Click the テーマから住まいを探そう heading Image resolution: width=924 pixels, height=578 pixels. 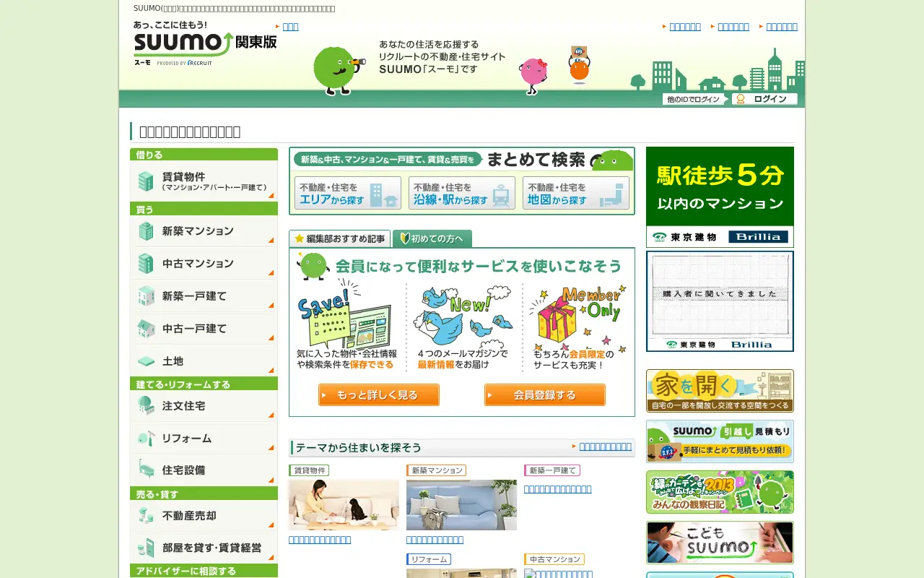pyautogui.click(x=359, y=447)
